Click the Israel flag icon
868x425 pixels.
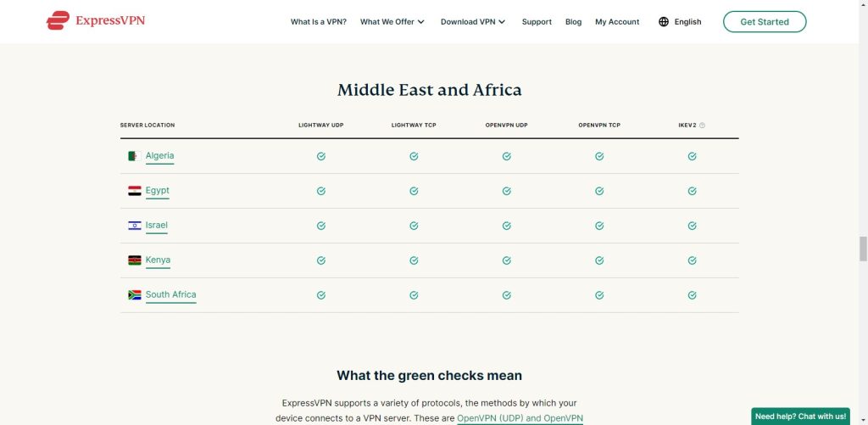point(134,226)
